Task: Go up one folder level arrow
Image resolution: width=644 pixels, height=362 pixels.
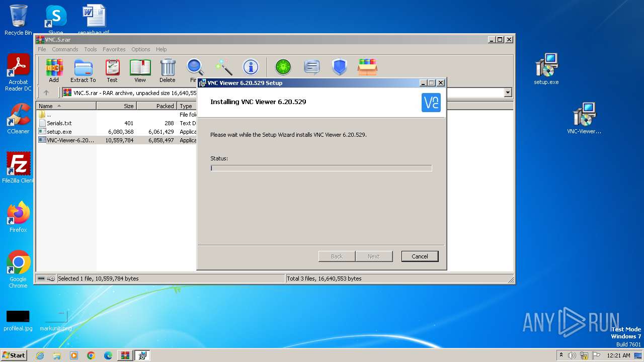Action: (46, 93)
